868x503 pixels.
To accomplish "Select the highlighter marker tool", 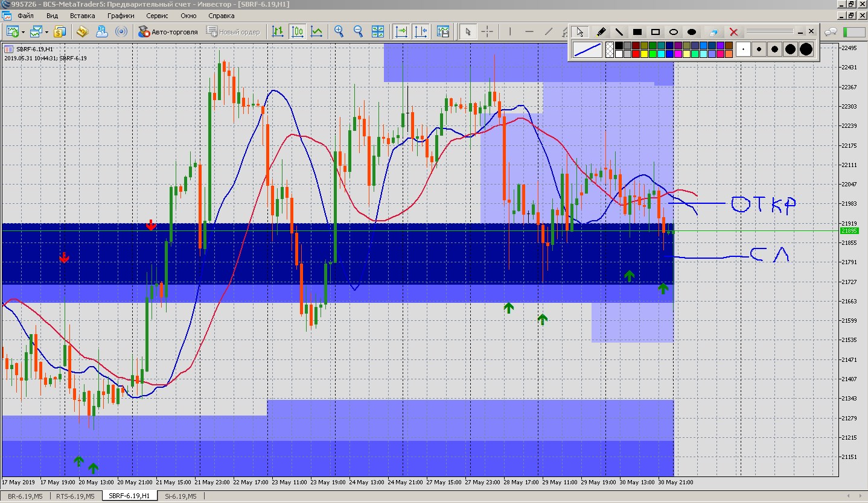I will click(x=601, y=32).
